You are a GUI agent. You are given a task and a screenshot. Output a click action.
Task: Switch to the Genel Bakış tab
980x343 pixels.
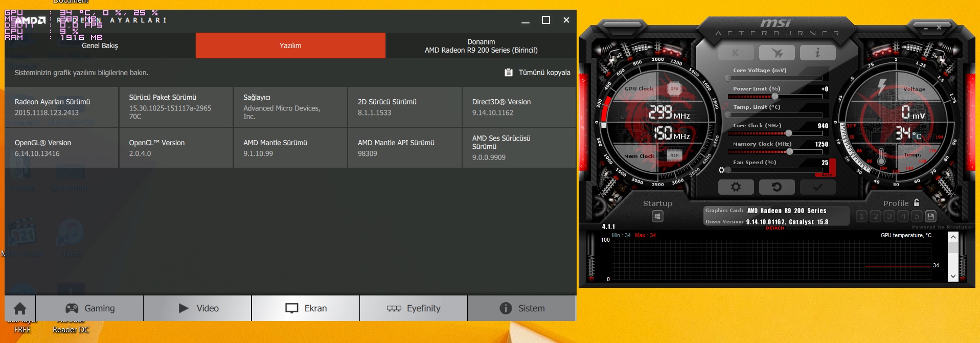coord(100,45)
